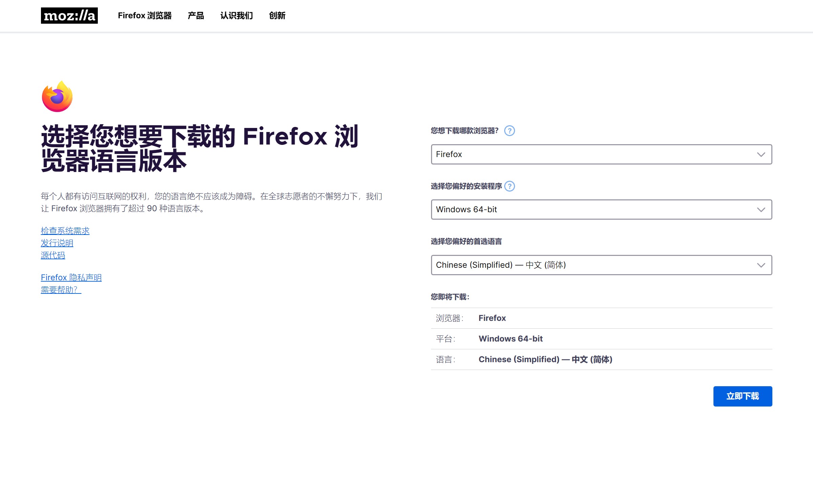Open the 产品 menu
This screenshot has width=813, height=504.
196,16
